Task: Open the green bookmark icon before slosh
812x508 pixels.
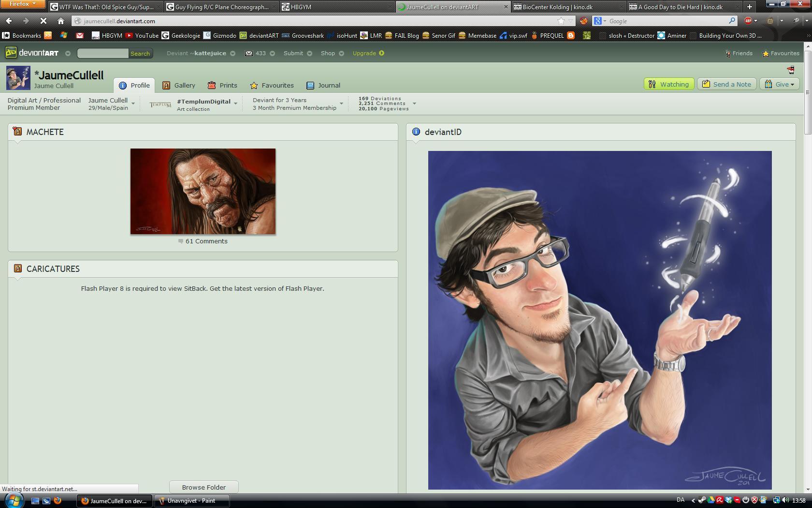Action: pyautogui.click(x=586, y=35)
